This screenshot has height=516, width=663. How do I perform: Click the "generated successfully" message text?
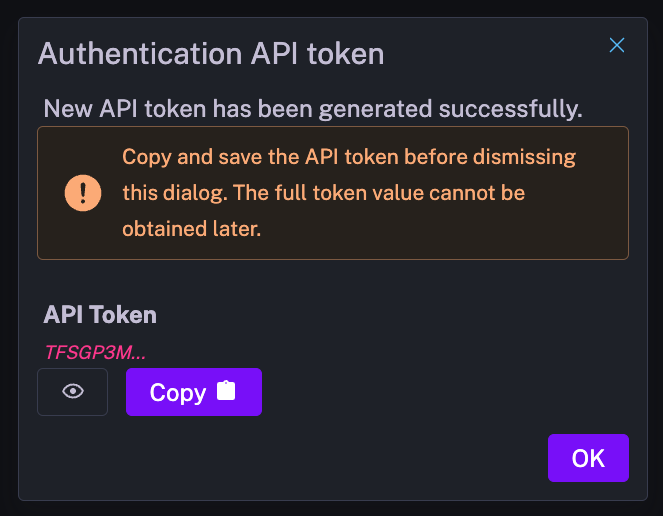pyautogui.click(x=470, y=107)
